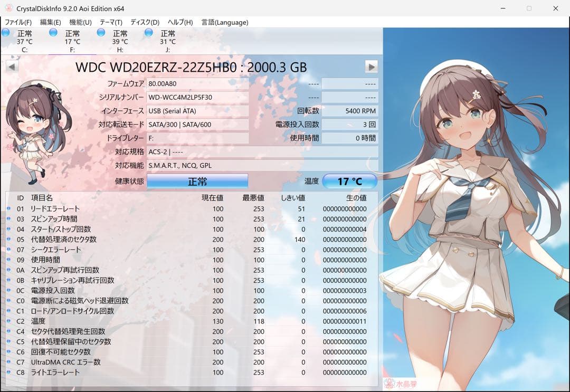
Task: Click the drive letter field F:
Action: (x=197, y=138)
